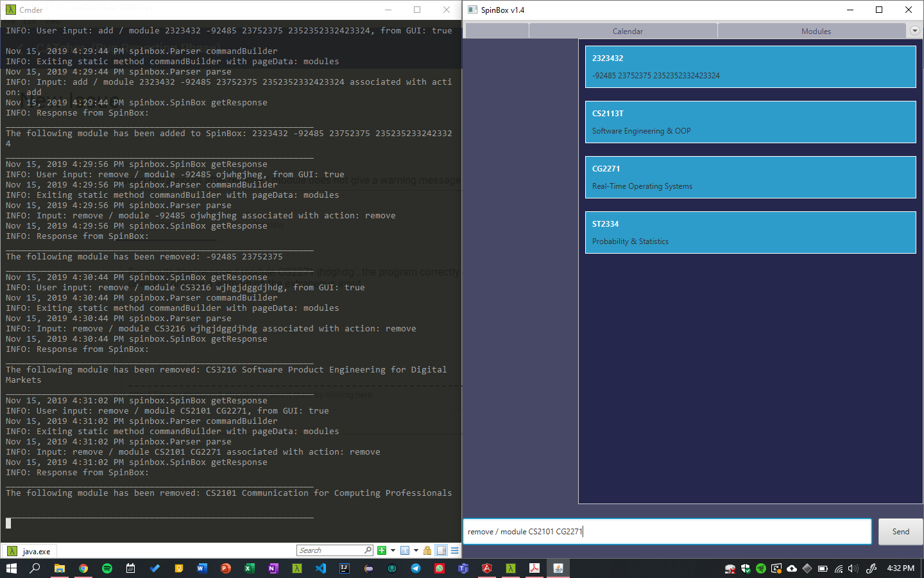Open the Cmder hamburger settings menu
The height and width of the screenshot is (578, 924).
coord(454,550)
